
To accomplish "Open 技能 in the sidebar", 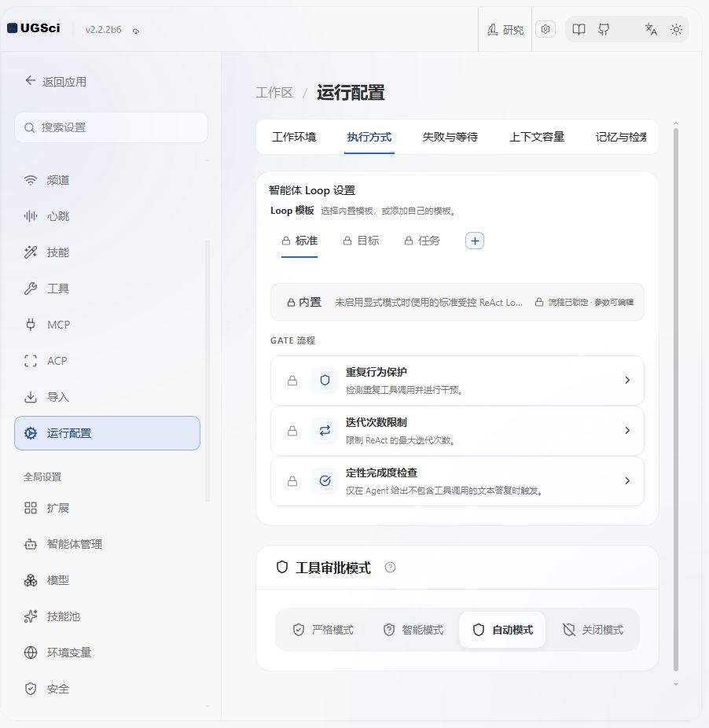I will [107, 252].
